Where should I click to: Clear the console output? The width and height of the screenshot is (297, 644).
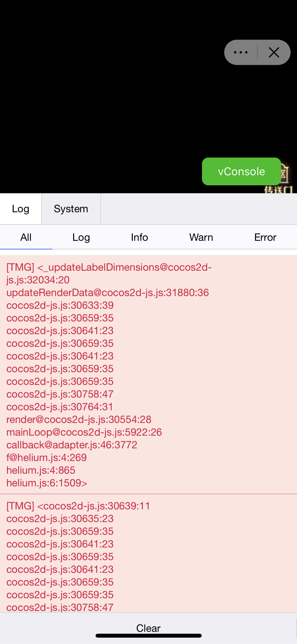point(148,628)
